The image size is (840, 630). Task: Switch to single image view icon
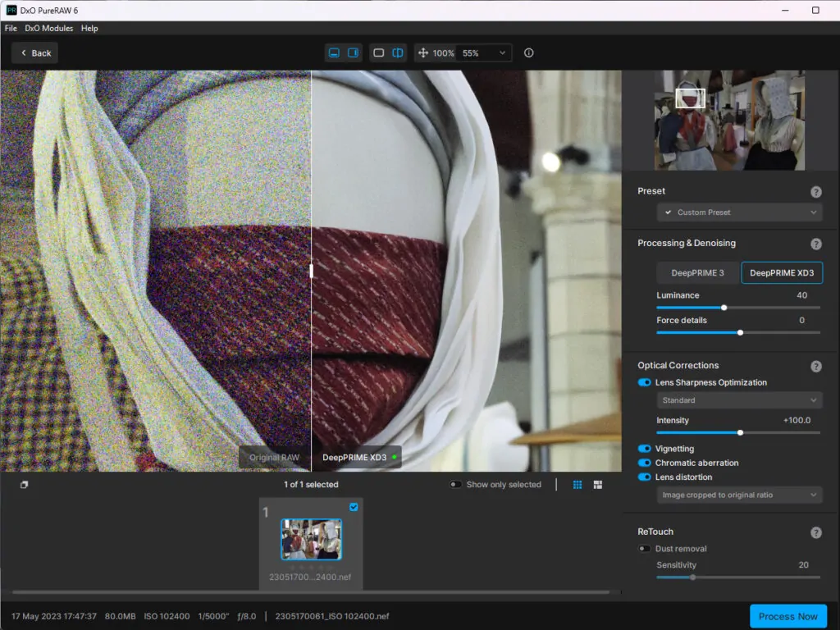click(x=378, y=52)
